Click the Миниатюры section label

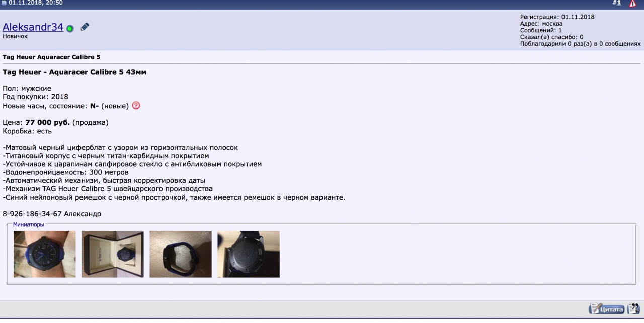click(x=28, y=224)
